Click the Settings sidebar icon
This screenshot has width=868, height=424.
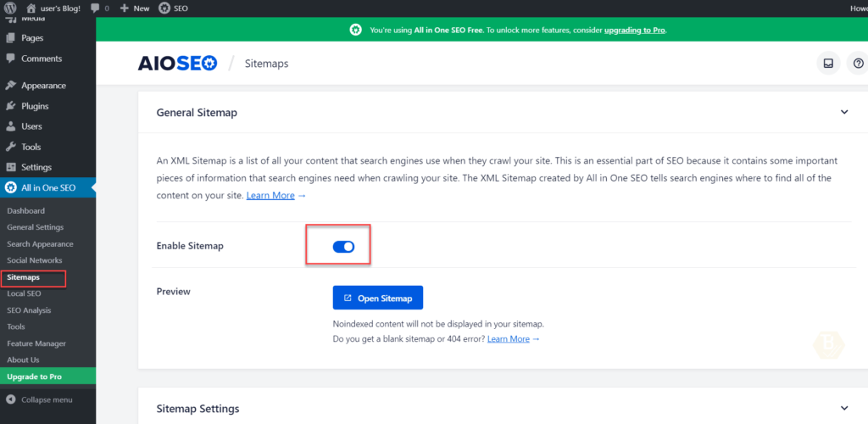pyautogui.click(x=10, y=167)
